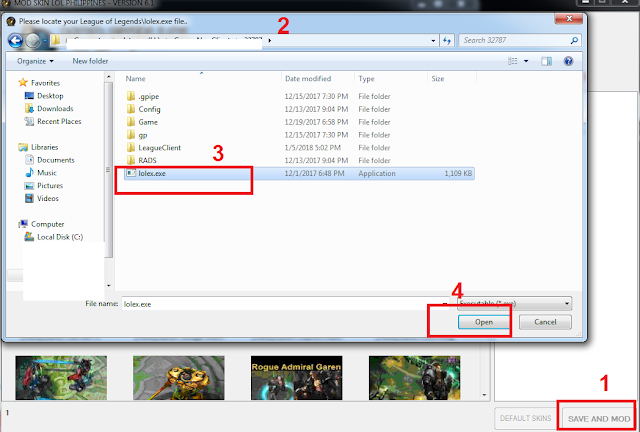Select the Pictures library
The image size is (640, 432).
tap(44, 185)
